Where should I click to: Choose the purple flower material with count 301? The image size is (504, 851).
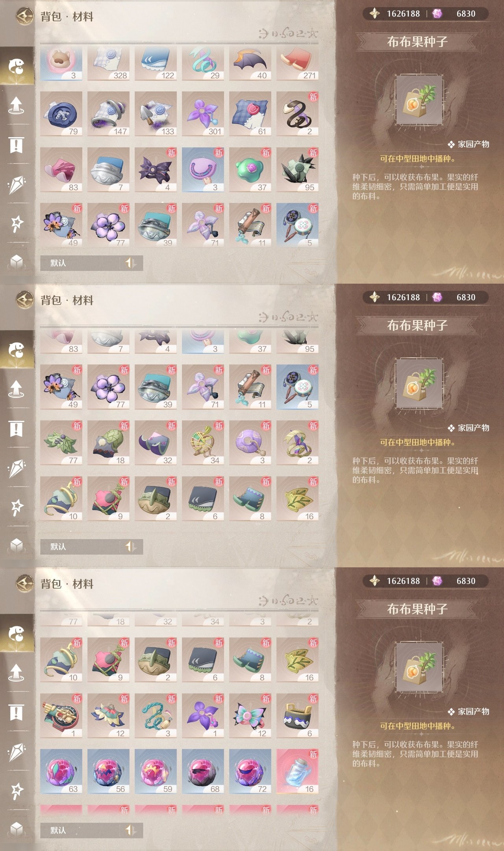click(x=203, y=113)
